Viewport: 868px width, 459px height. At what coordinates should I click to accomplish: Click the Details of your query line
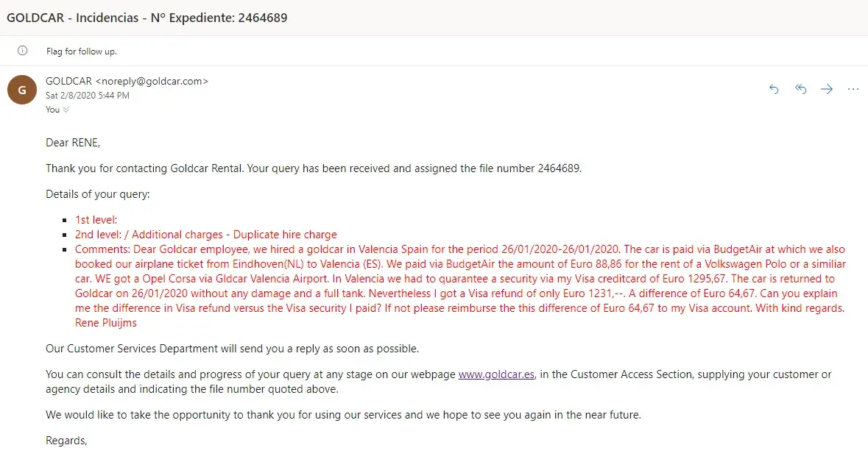pos(97,194)
